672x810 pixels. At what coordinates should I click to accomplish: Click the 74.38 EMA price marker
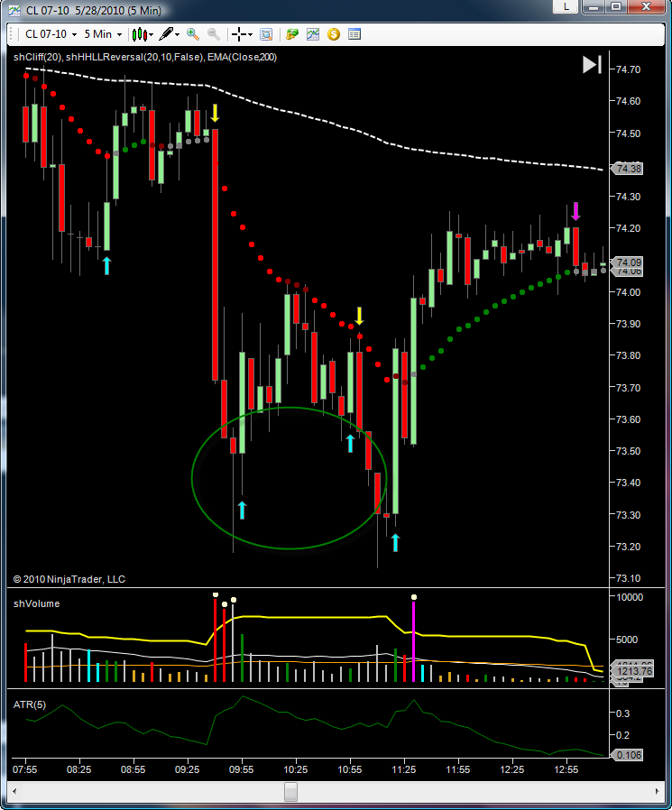[x=627, y=169]
